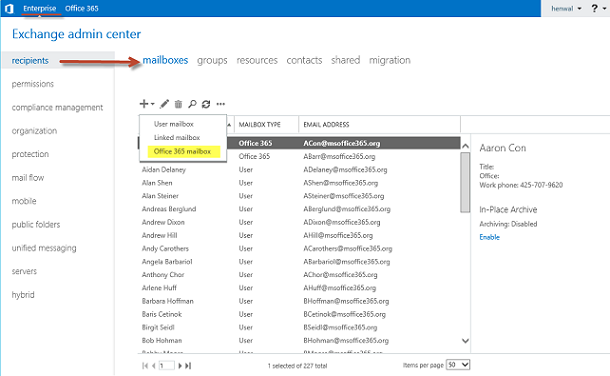Open hybrid in the left navigation
This screenshot has width=610, height=376.
[23, 295]
